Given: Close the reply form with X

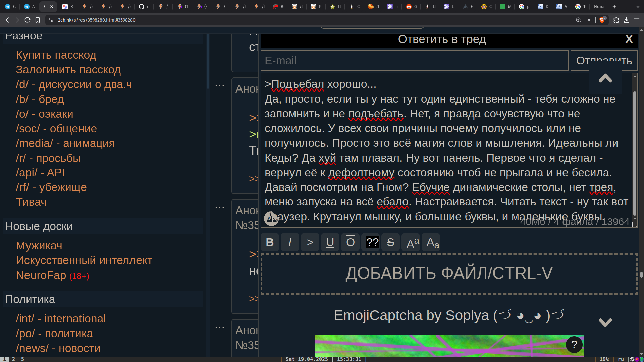Looking at the screenshot, I should click(629, 39).
